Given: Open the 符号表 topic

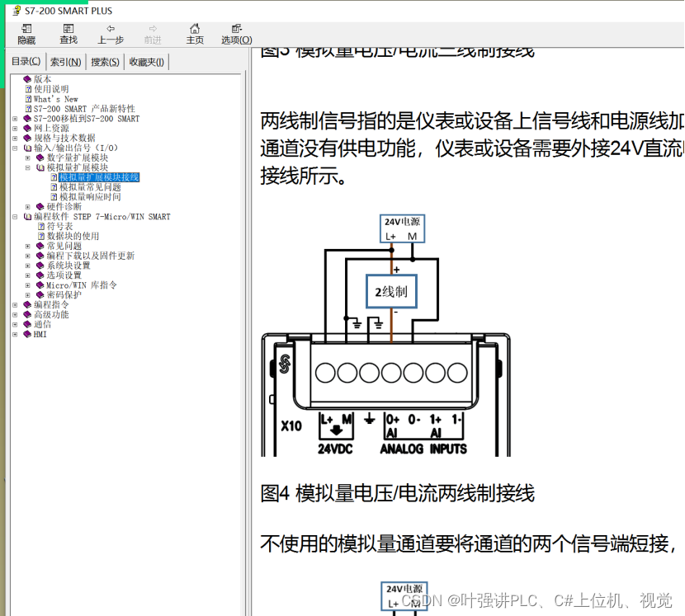Looking at the screenshot, I should pyautogui.click(x=60, y=226).
